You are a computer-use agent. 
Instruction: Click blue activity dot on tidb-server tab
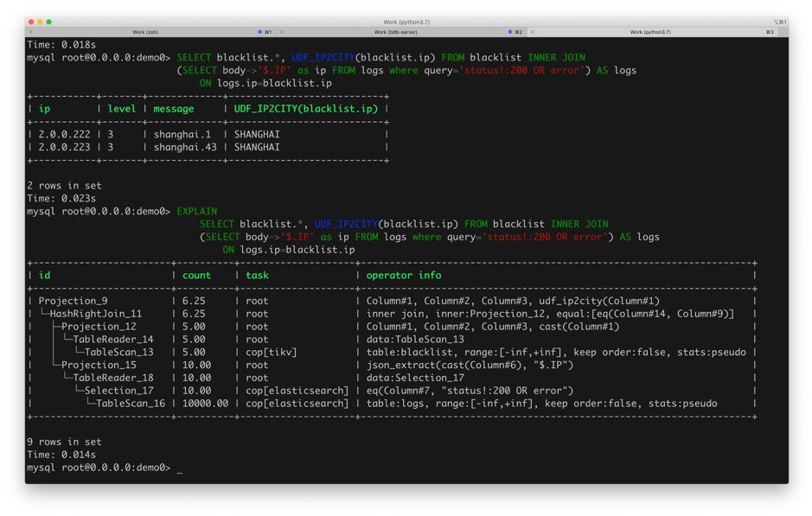coord(510,32)
